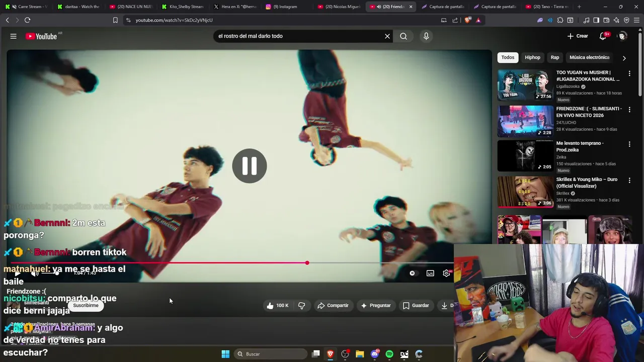The width and height of the screenshot is (644, 362).
Task: Open options for FRIENDZONE En Vivo Niceto video
Action: pos(629,110)
